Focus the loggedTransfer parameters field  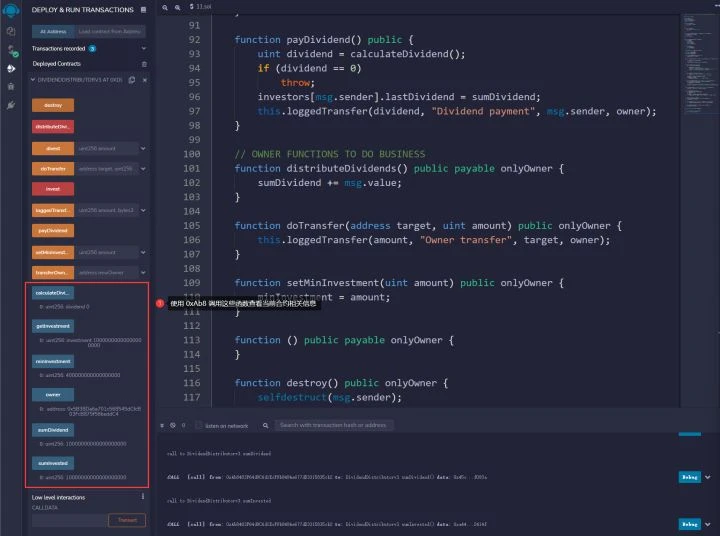click(x=106, y=210)
